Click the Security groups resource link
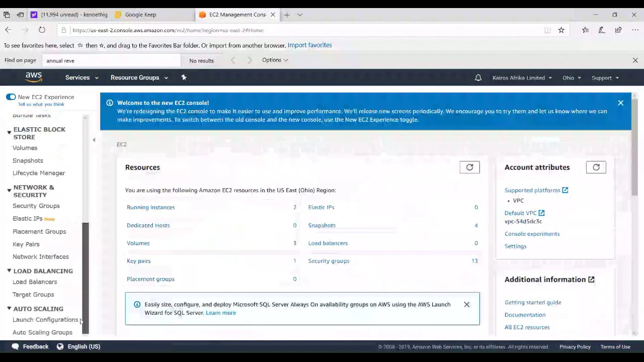Screen dimensions: 644x362 pos(329,261)
